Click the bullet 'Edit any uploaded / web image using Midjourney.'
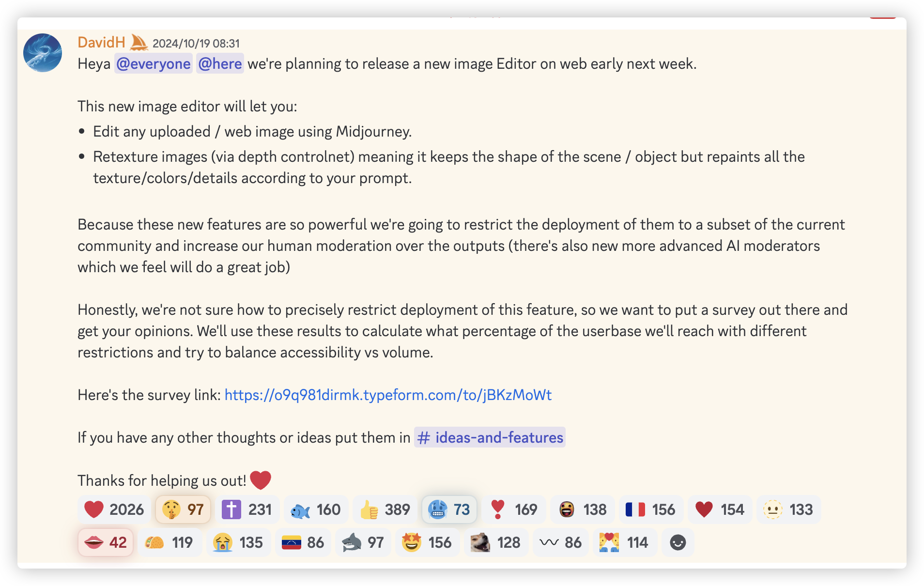 point(252,132)
